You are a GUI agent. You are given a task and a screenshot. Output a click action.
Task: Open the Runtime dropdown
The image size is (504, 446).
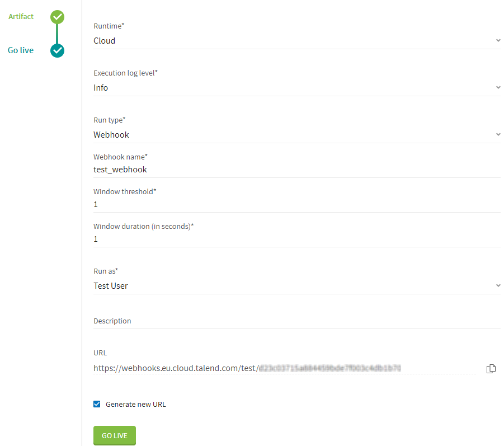(498, 41)
